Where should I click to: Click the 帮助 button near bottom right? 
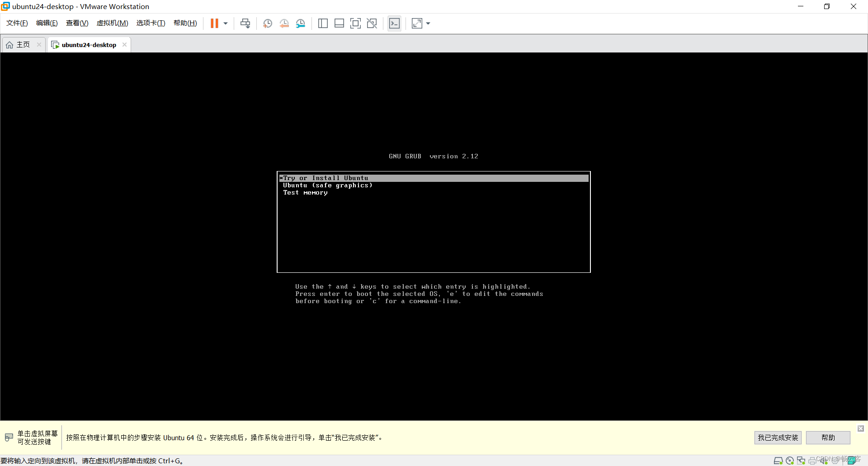tap(828, 437)
